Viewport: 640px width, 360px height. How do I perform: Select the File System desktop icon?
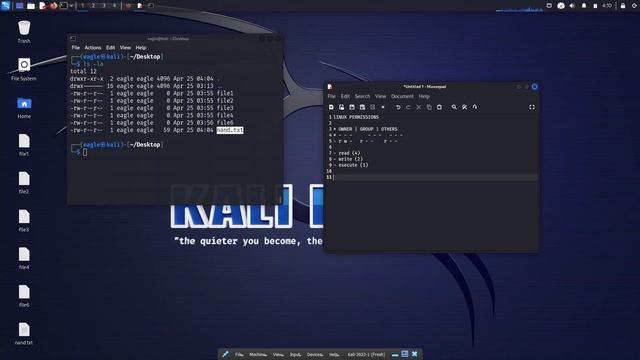pos(24,69)
